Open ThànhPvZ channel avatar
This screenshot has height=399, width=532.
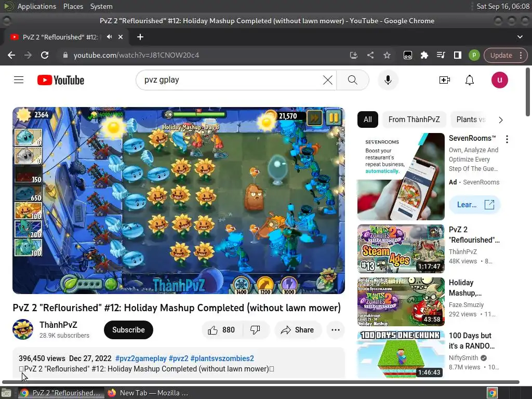click(x=23, y=329)
